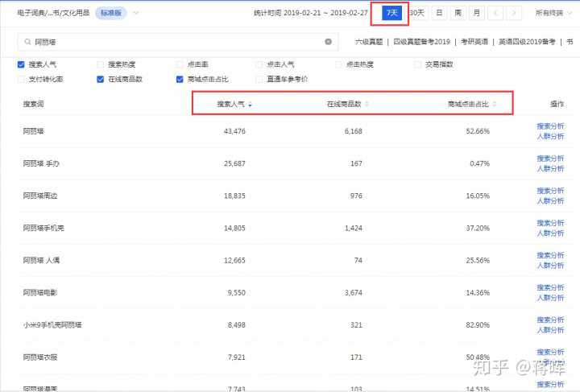This screenshot has height=392, width=580.
Task: Expand the 标准版 category dropdown arrow
Action: 135,13
